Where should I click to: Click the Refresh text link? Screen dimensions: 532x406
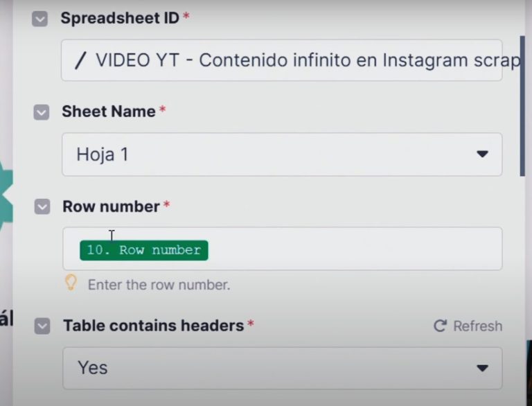[x=477, y=326]
